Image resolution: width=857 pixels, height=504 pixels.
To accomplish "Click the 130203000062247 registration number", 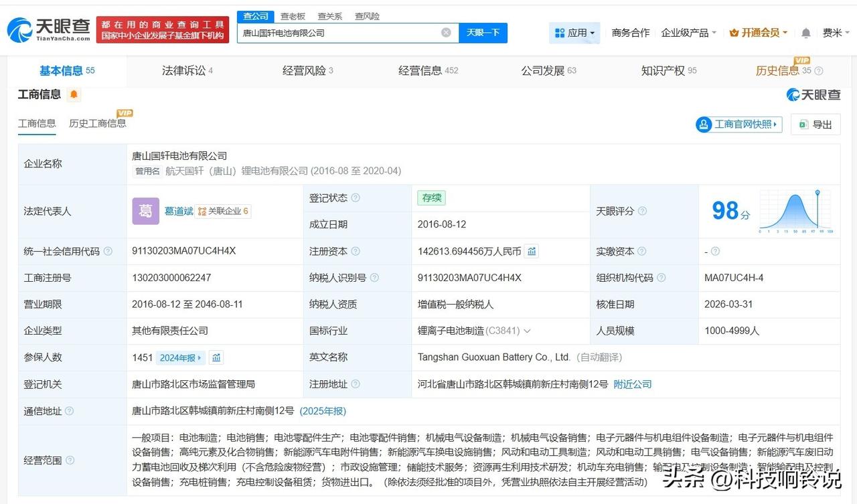I will (172, 278).
